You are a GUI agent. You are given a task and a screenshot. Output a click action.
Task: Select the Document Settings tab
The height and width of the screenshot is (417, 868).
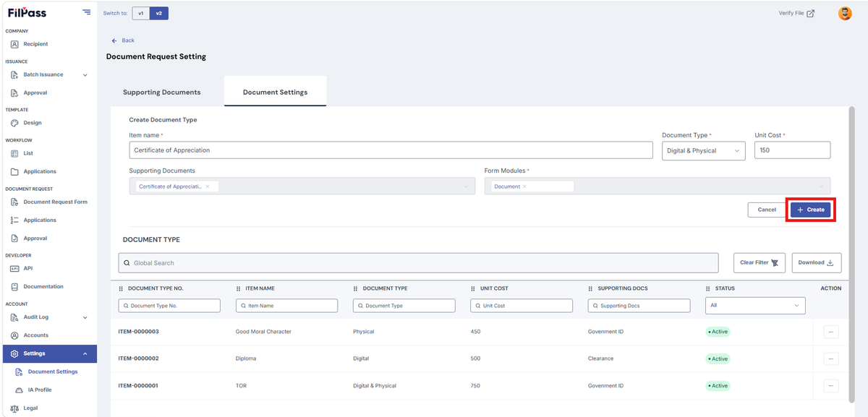(276, 92)
